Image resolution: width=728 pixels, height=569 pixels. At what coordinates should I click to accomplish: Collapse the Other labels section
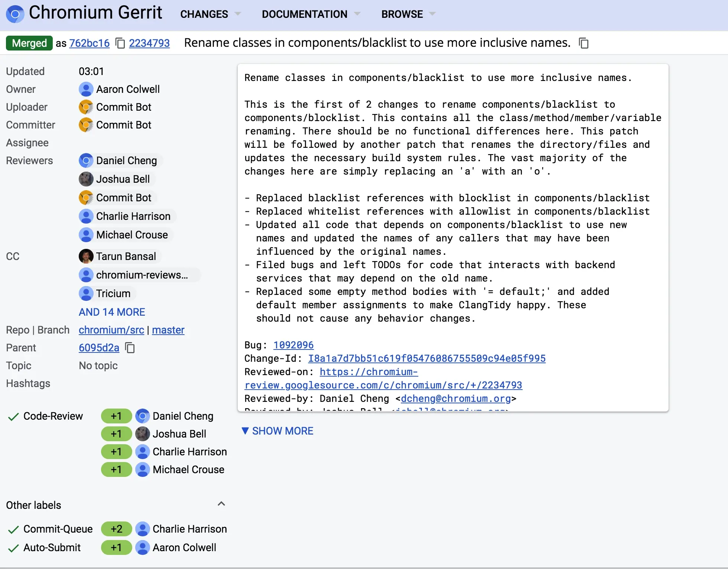point(221,504)
